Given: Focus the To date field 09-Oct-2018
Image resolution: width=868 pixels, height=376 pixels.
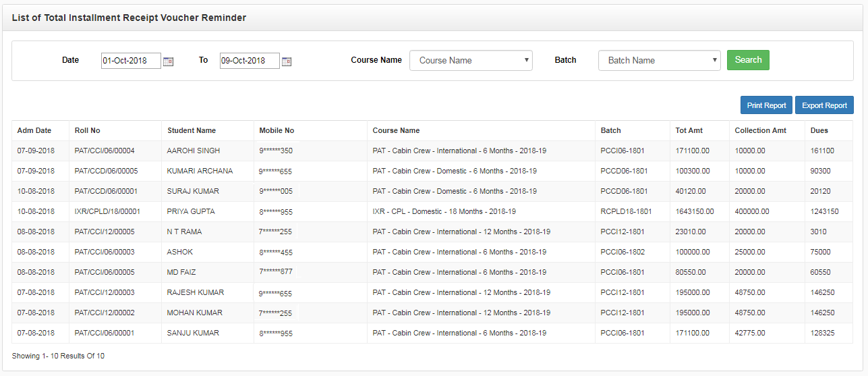Looking at the screenshot, I should pyautogui.click(x=250, y=61).
